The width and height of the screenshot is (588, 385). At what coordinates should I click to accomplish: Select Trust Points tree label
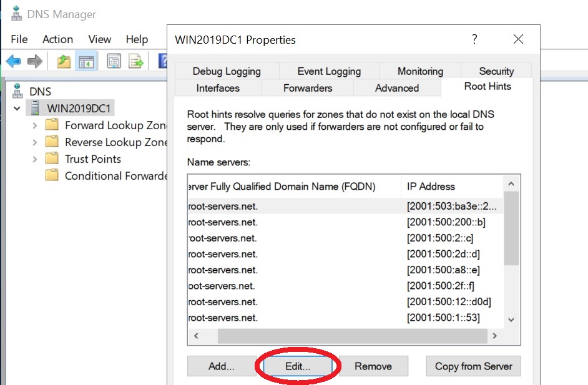(x=93, y=159)
